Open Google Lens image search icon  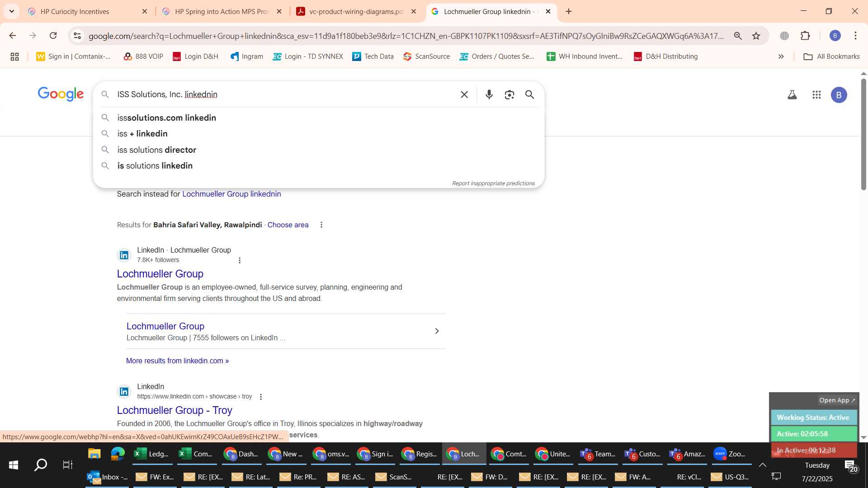[509, 94]
